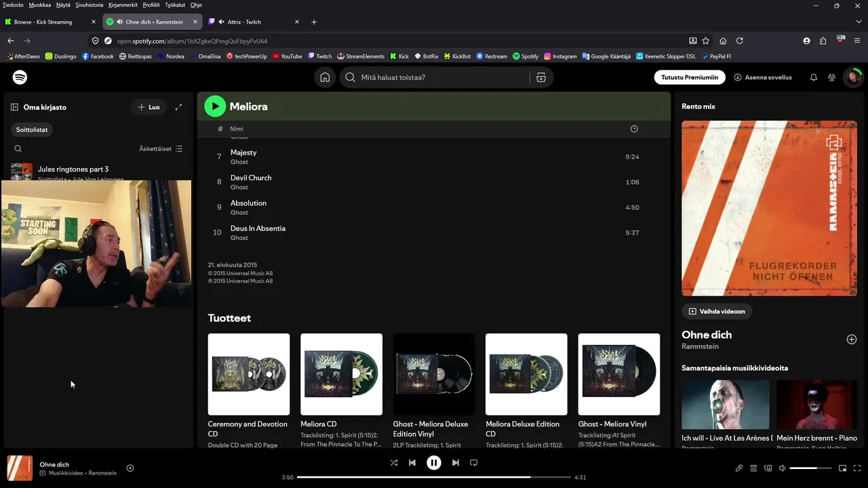The image size is (868, 488).
Task: Open the queue icon in player bar
Action: [753, 468]
